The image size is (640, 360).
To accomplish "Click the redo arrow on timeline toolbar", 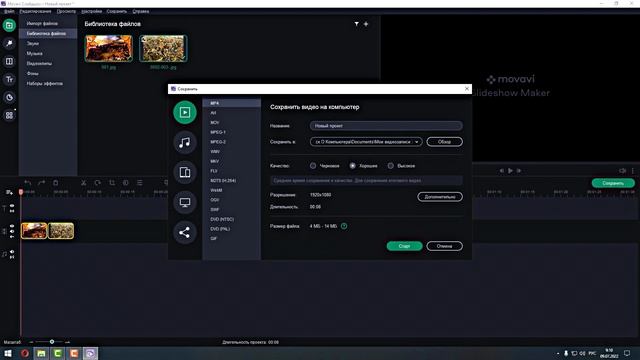I will 41,183.
